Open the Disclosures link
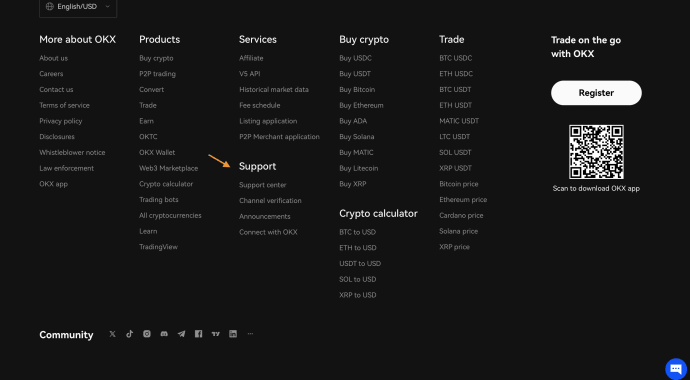Image resolution: width=690 pixels, height=380 pixels. [x=57, y=137]
